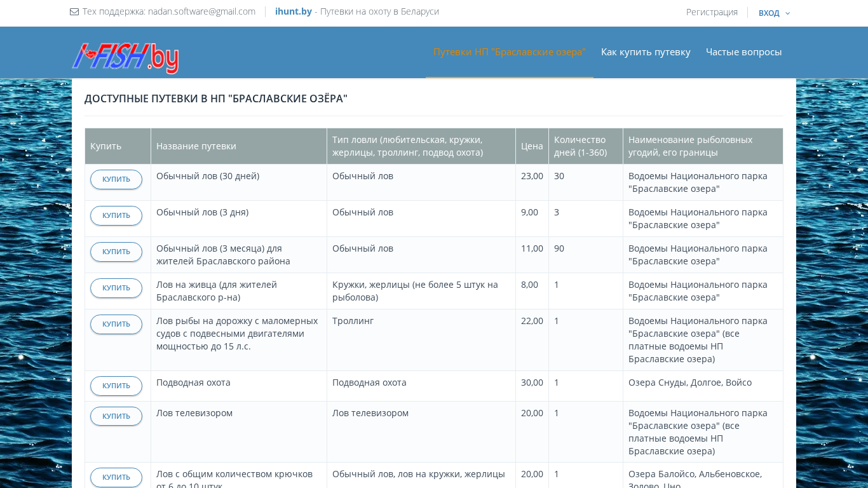Buy the Подводная охота permit
868x488 pixels.
[116, 386]
